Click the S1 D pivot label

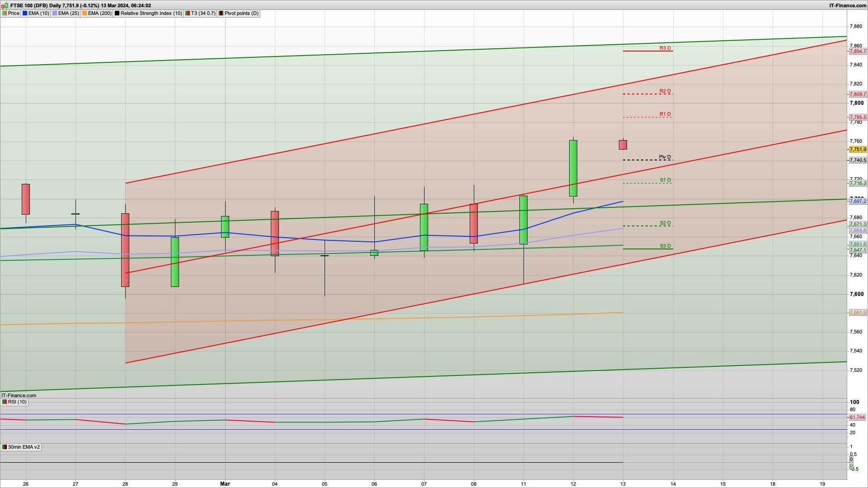click(x=665, y=180)
